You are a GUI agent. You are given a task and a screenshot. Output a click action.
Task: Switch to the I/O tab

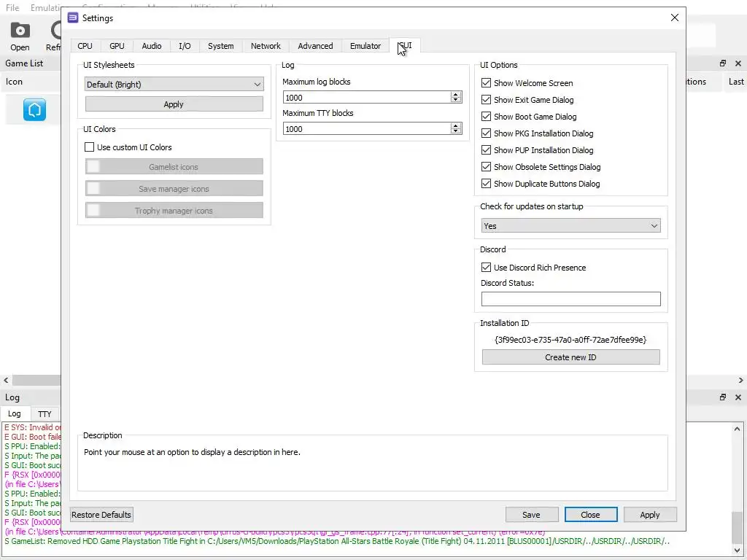185,46
